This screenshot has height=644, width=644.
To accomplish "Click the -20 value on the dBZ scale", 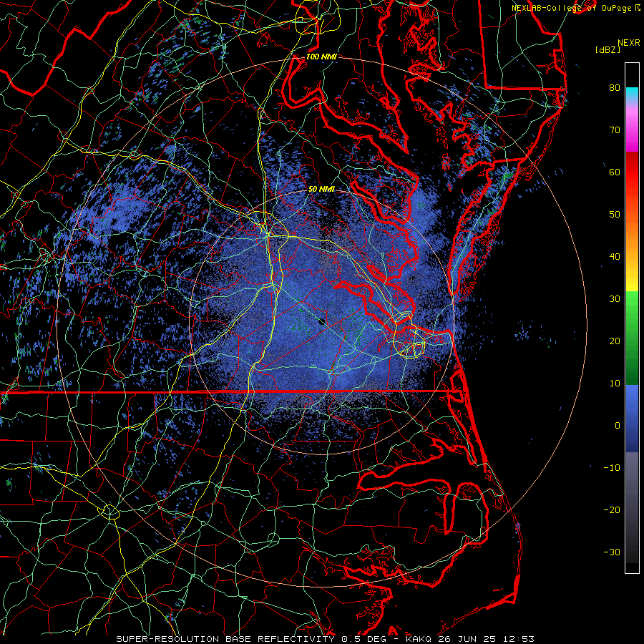I will (612, 509).
